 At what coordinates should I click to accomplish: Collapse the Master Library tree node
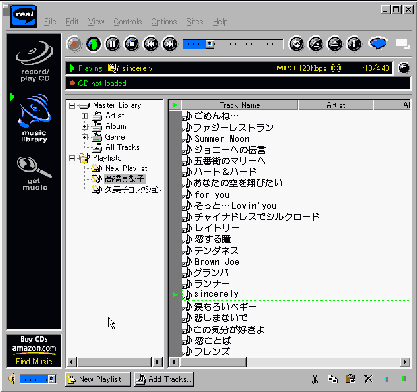(72, 106)
